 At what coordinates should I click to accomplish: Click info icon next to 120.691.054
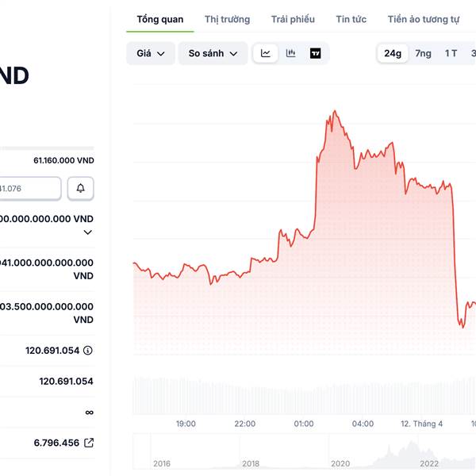[x=88, y=350]
